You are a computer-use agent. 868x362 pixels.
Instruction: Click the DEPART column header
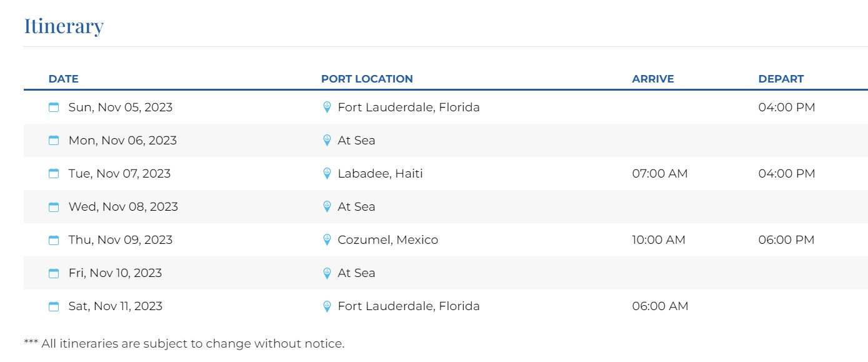tap(781, 79)
